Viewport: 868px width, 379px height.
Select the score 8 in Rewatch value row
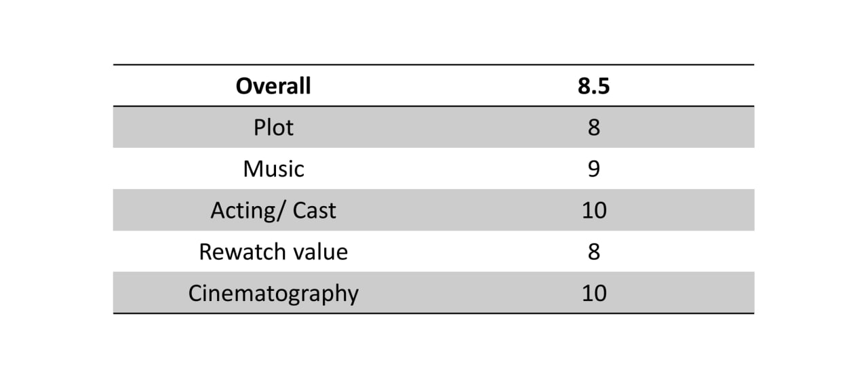coord(594,252)
